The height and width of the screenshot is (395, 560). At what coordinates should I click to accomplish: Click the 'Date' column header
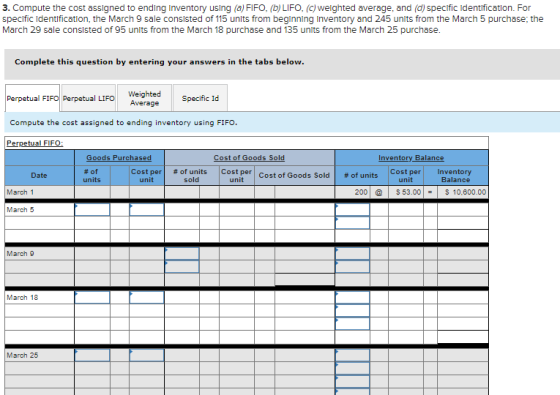[39, 175]
